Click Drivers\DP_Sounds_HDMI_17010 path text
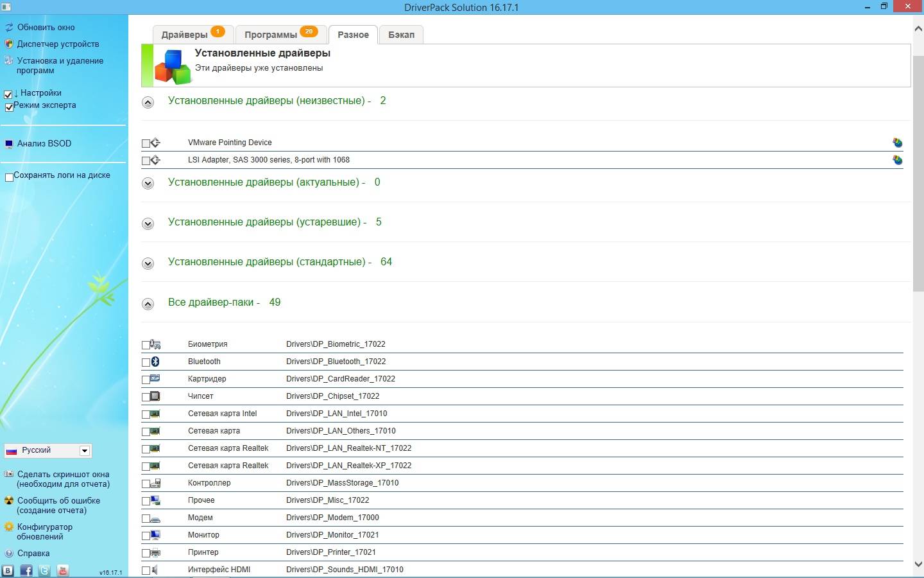This screenshot has height=578, width=924. pyautogui.click(x=345, y=570)
